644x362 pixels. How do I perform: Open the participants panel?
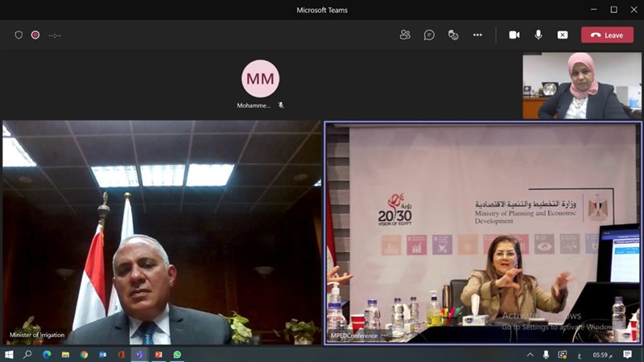click(x=405, y=35)
